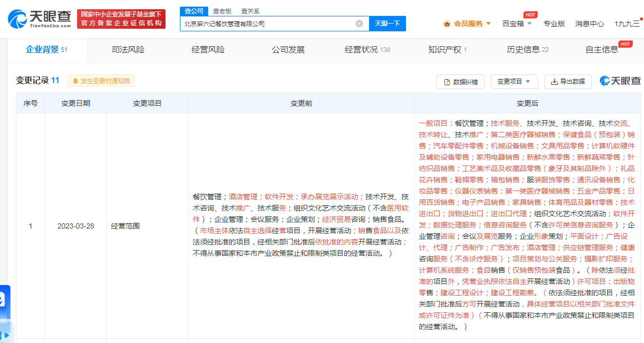The width and height of the screenshot is (644, 343).
Task: Expand the 会员服务 dropdown arrow
Action: click(x=488, y=24)
